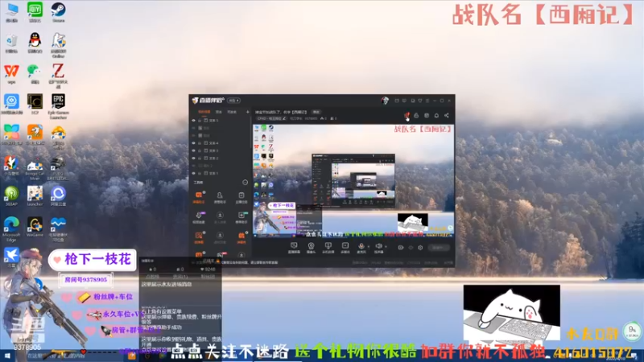Image resolution: width=644 pixels, height=362 pixels.
Task: Click the start streaming button at bottom right
Action: tap(439, 248)
